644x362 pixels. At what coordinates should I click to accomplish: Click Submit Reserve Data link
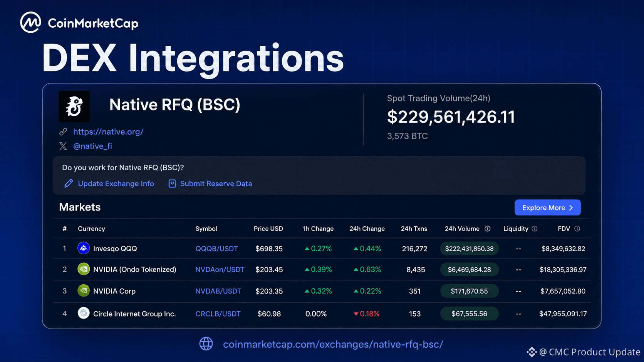click(x=216, y=184)
